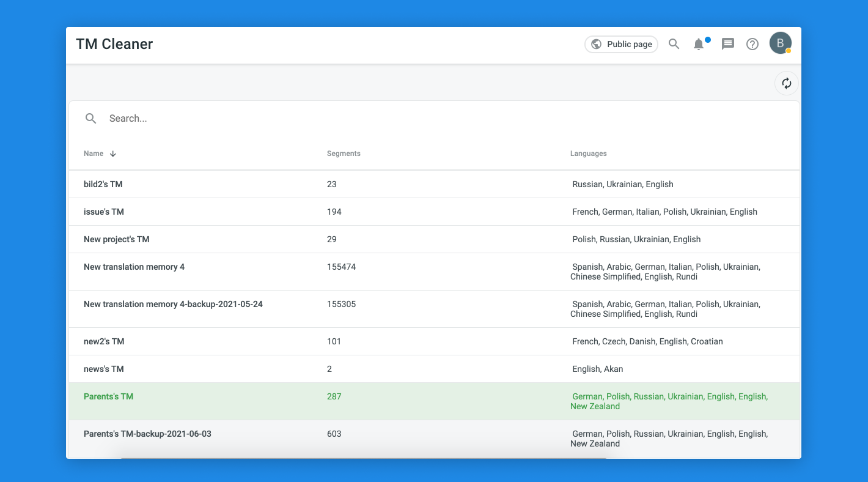Click languages 'Polish, Russian, Ukrainian, English'
The height and width of the screenshot is (482, 868).
[x=636, y=239]
